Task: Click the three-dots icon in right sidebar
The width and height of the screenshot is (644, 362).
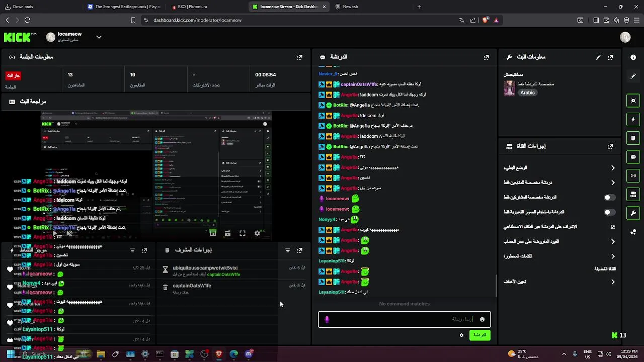Action: click(633, 232)
